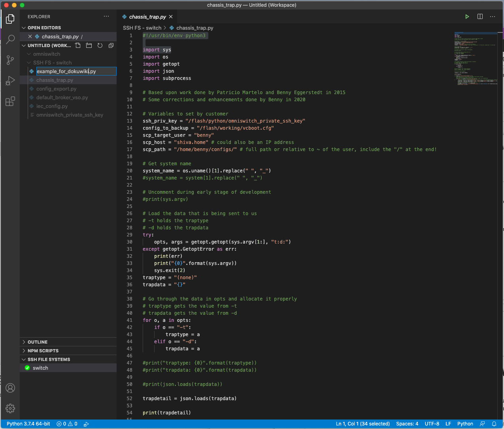Open the Search view in activity bar

tap(10, 39)
